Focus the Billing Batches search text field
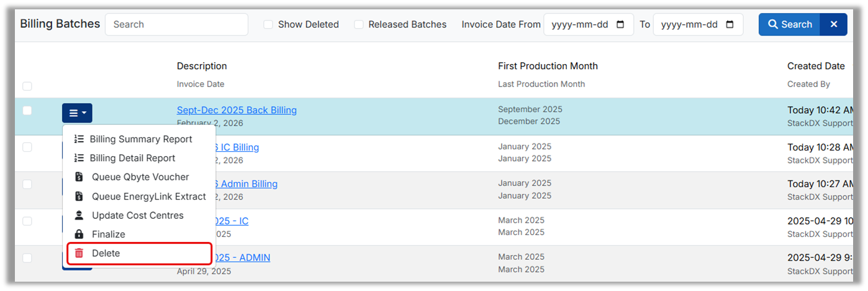Image resolution: width=868 pixels, height=291 pixels. pos(176,24)
